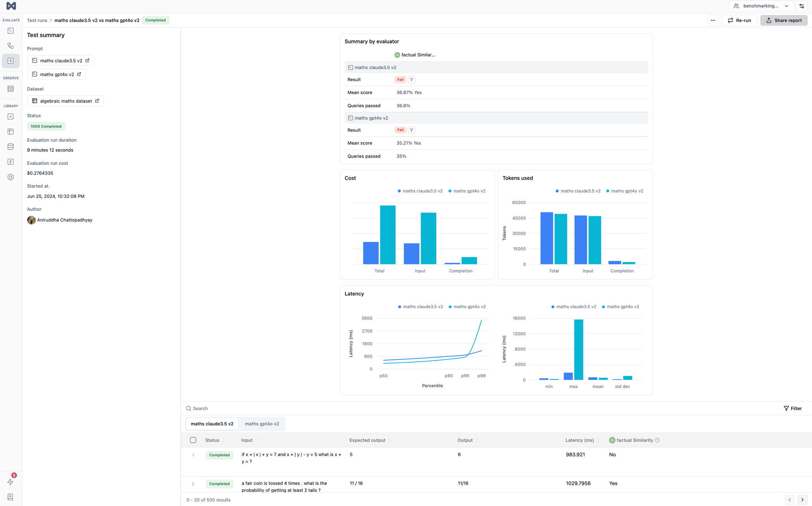Toggle the maths claude3.5 v2 legend in Tokens chart
Screen dimensions: 812x506
578,191
